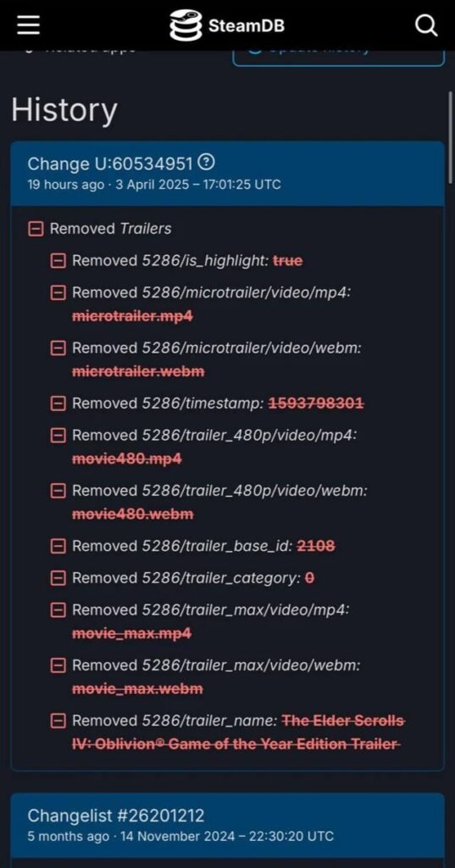Click the SteamDB logo icon
The image size is (455, 868).
pos(186,25)
